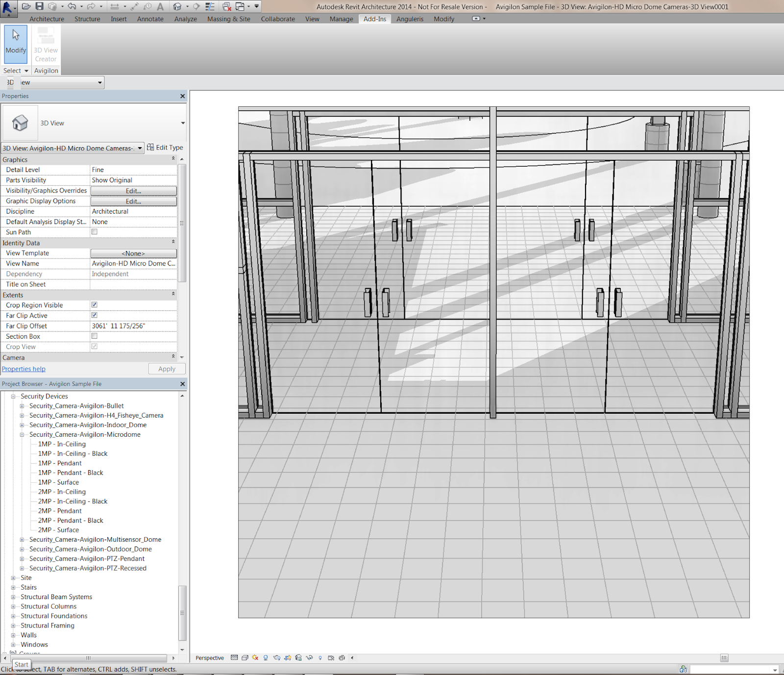
Task: Open the Annotate ribbon tab
Action: [x=150, y=19]
